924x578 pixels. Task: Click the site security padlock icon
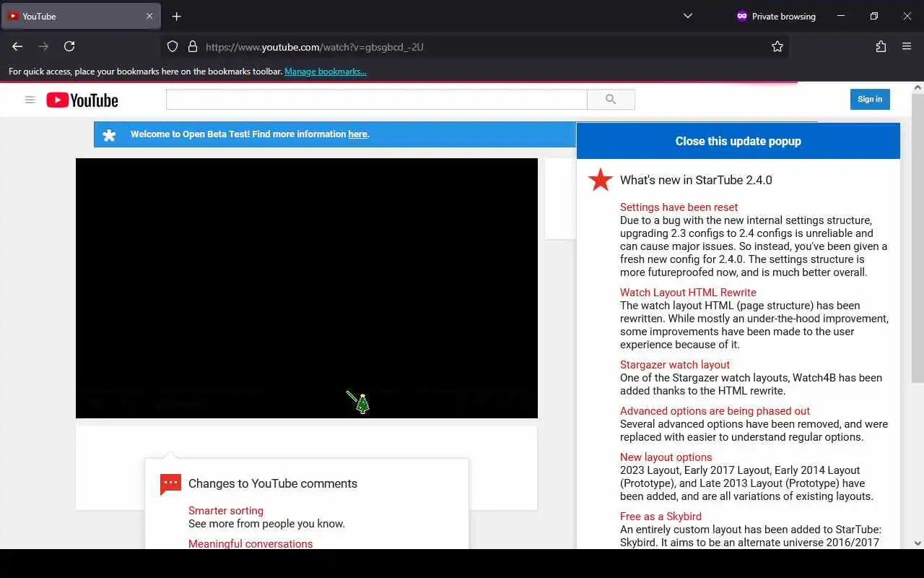tap(193, 46)
